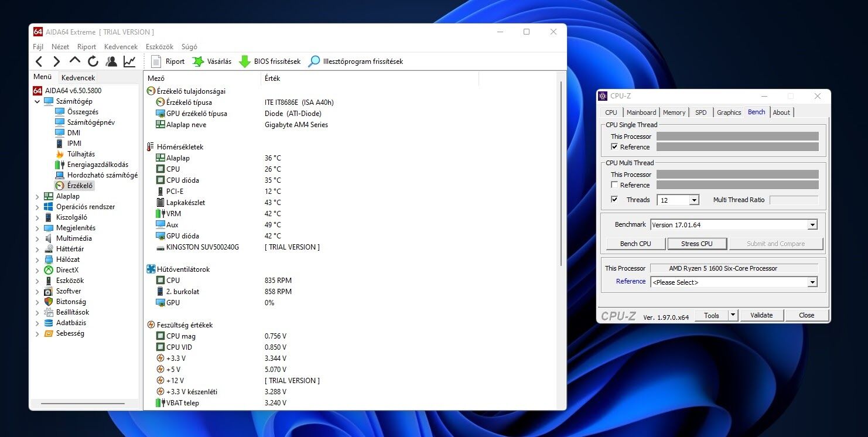Open the graph chart icon in AIDA64 toolbar
This screenshot has height=437, width=868.
pos(129,62)
